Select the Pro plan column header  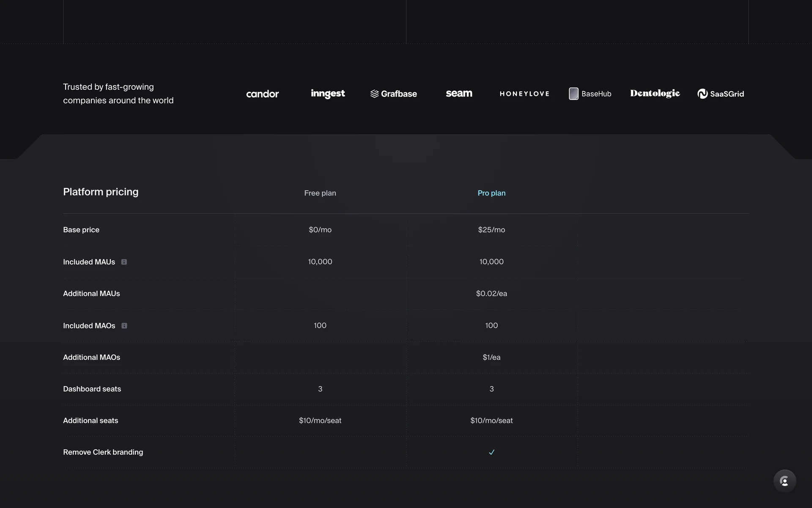(x=491, y=193)
